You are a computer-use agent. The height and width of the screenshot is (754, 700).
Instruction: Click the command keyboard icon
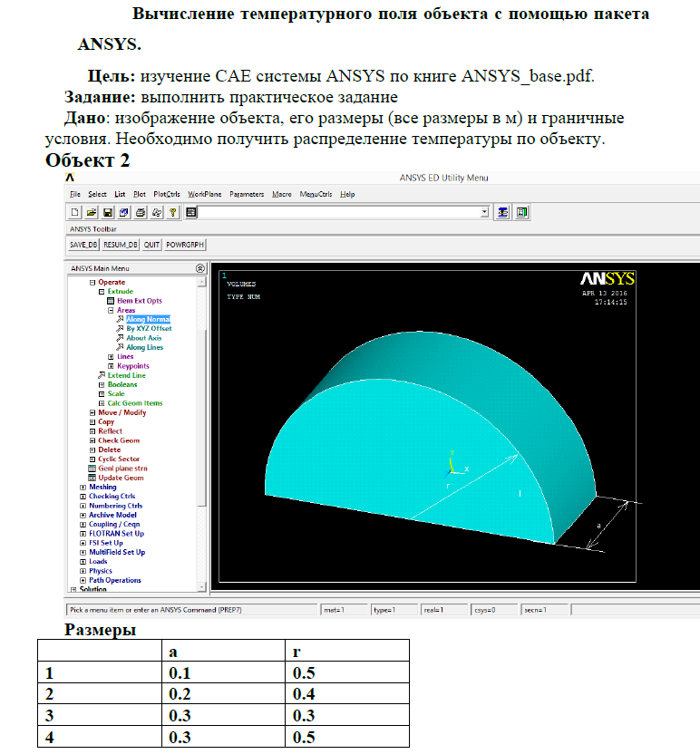(191, 212)
